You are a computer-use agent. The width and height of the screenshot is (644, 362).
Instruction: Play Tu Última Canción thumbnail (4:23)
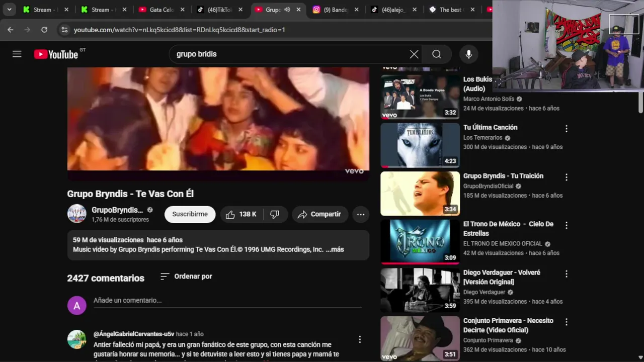tap(420, 145)
